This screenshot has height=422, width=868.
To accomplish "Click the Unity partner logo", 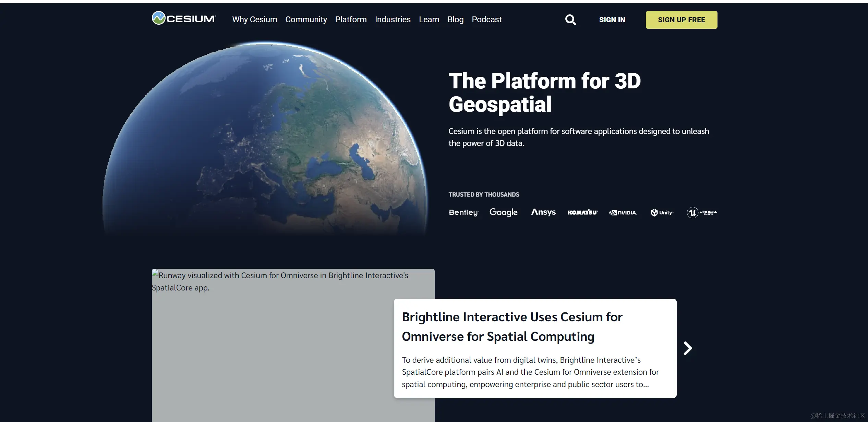I will tap(662, 212).
